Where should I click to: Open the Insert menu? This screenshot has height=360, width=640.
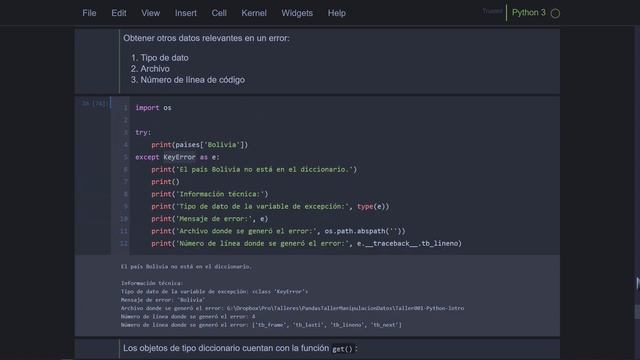point(186,13)
